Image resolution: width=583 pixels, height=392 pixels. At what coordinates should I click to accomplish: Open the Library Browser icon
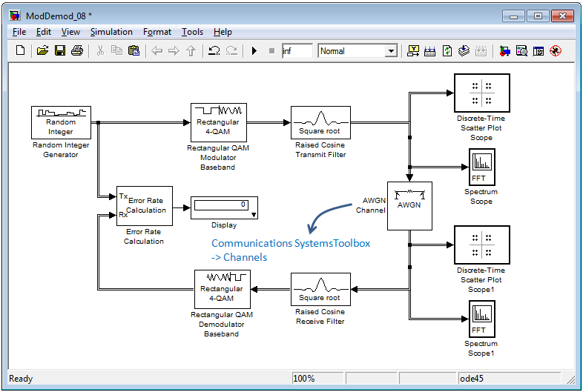click(x=504, y=50)
